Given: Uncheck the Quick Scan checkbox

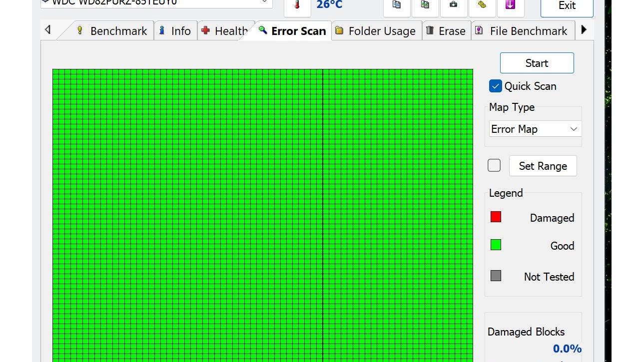Looking at the screenshot, I should [495, 86].
